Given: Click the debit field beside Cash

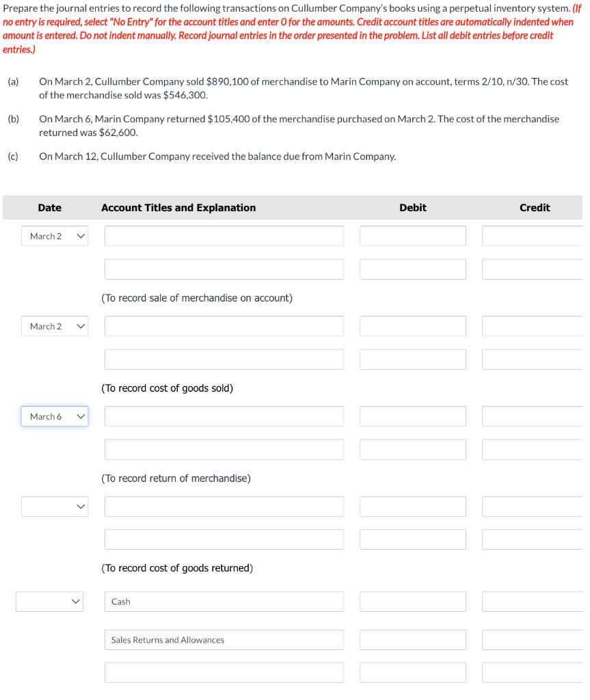Looking at the screenshot, I should coord(413,602).
